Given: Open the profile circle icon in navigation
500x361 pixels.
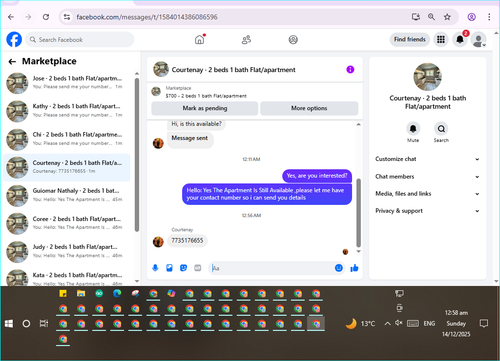Looking at the screenshot, I should 293,40.
